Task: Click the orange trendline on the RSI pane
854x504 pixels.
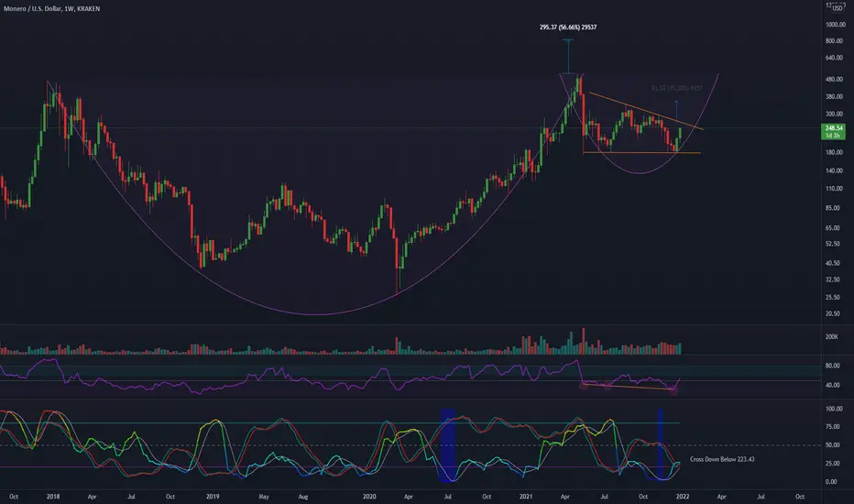Action: pyautogui.click(x=627, y=387)
